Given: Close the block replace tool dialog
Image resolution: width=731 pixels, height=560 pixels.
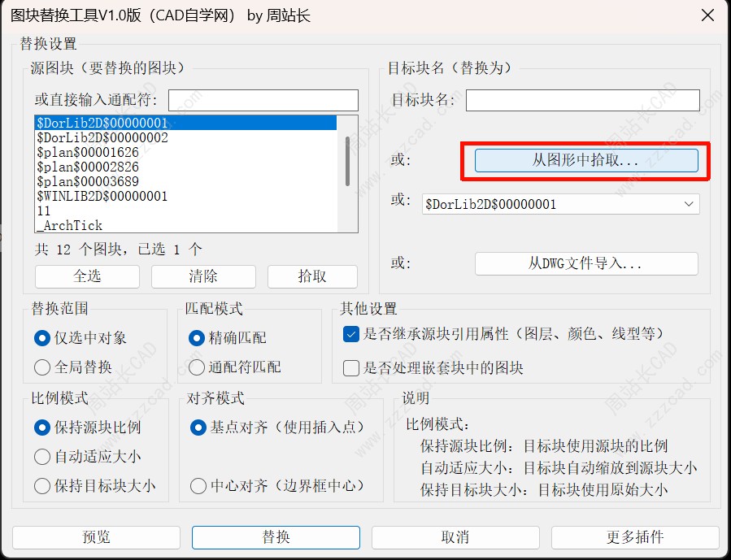Looking at the screenshot, I should coord(708,16).
